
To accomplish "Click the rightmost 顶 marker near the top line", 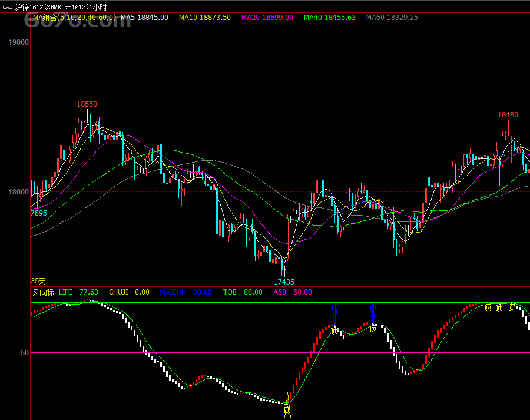I will (511, 307).
